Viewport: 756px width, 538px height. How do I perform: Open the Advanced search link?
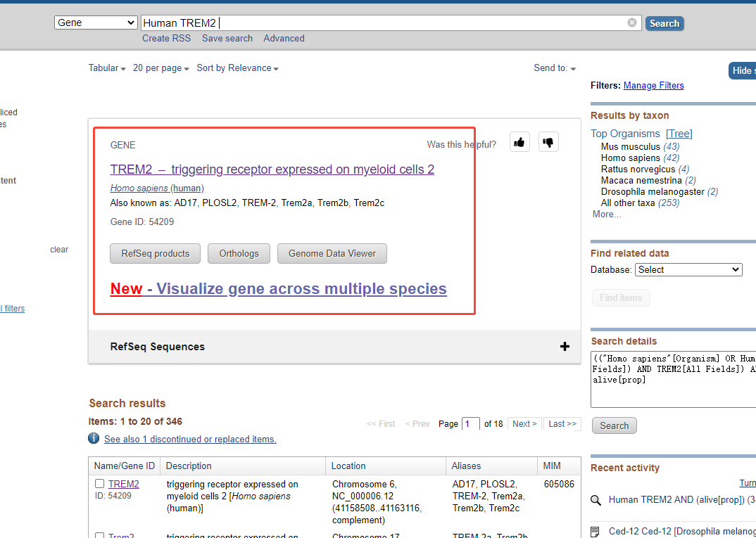284,39
